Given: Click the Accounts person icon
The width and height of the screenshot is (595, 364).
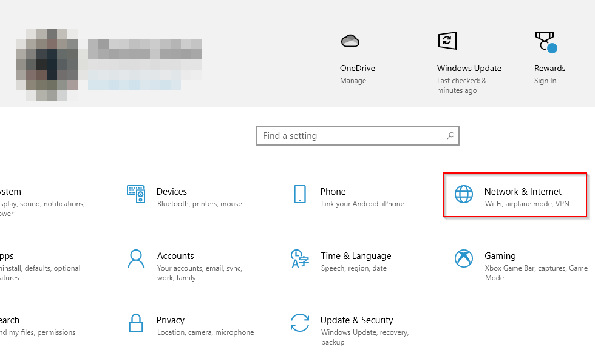Looking at the screenshot, I should tap(136, 258).
